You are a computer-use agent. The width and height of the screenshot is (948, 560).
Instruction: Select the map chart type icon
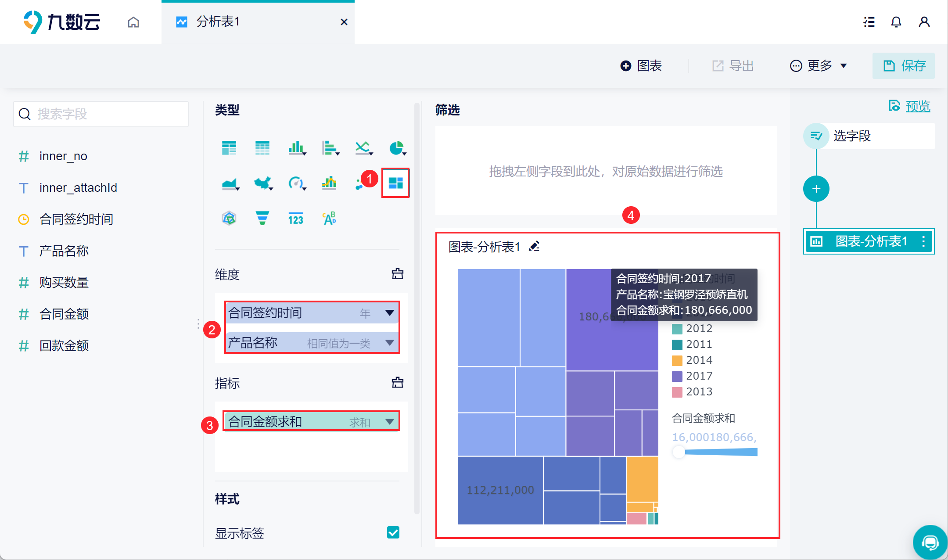(262, 183)
